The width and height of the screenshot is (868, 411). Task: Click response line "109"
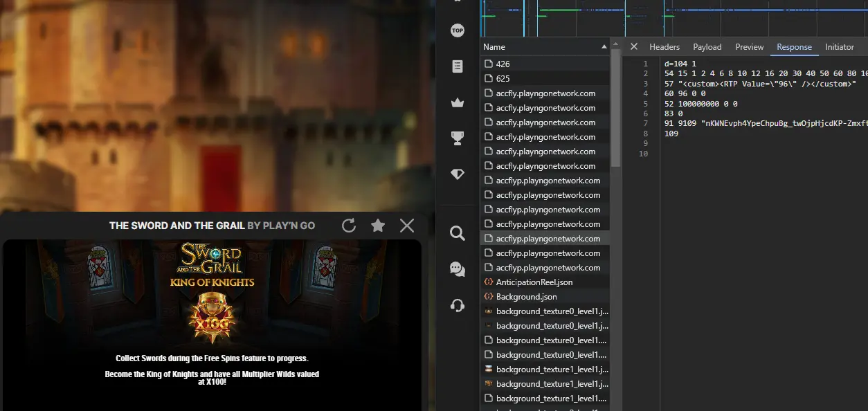671,134
